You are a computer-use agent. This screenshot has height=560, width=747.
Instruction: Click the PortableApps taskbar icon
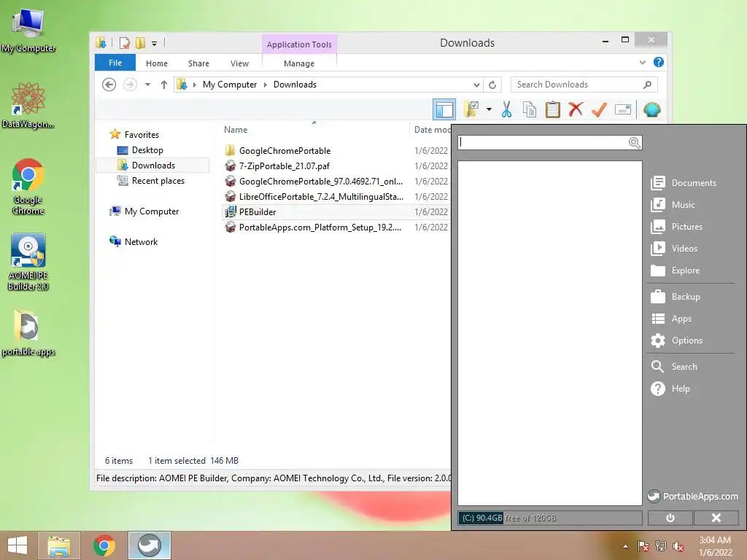[149, 545]
